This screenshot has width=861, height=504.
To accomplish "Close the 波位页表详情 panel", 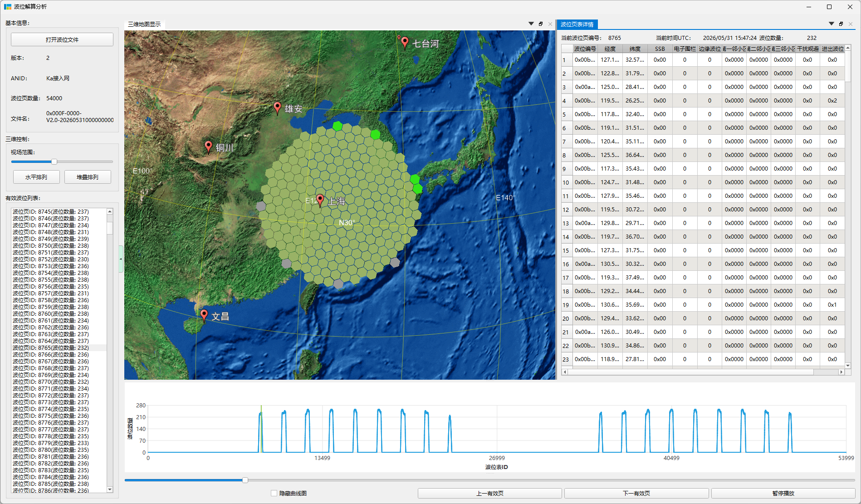I will point(851,24).
